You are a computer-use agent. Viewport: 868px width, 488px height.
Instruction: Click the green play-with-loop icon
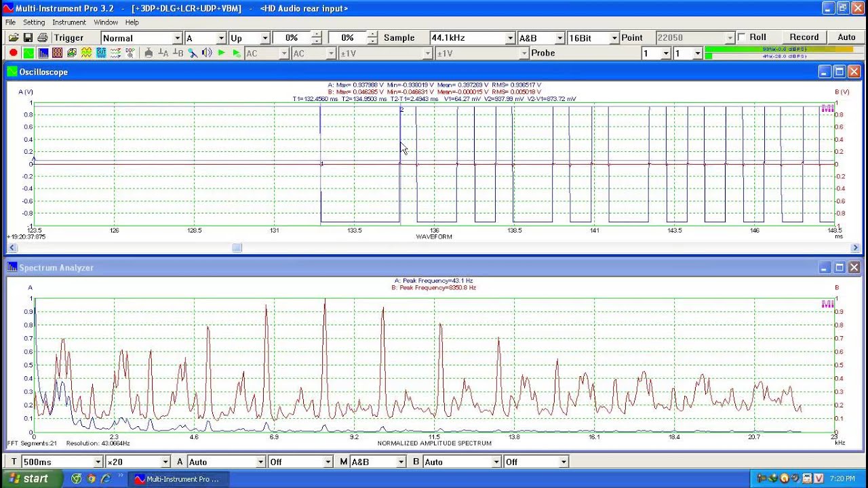pyautogui.click(x=236, y=53)
